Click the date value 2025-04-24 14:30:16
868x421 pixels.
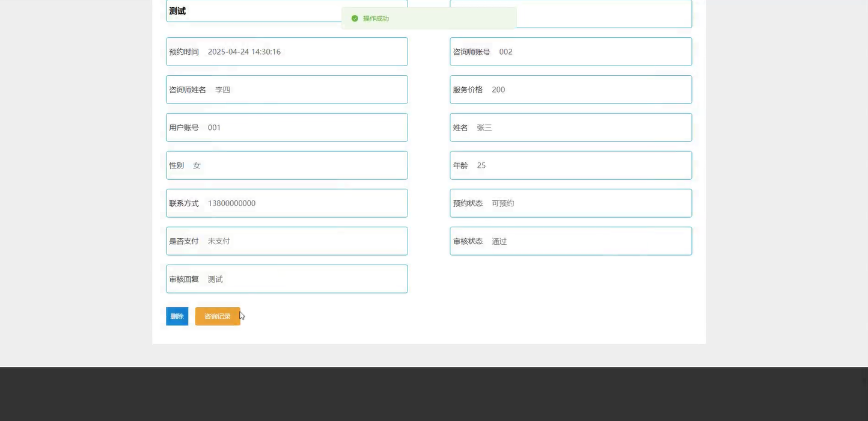pos(244,52)
